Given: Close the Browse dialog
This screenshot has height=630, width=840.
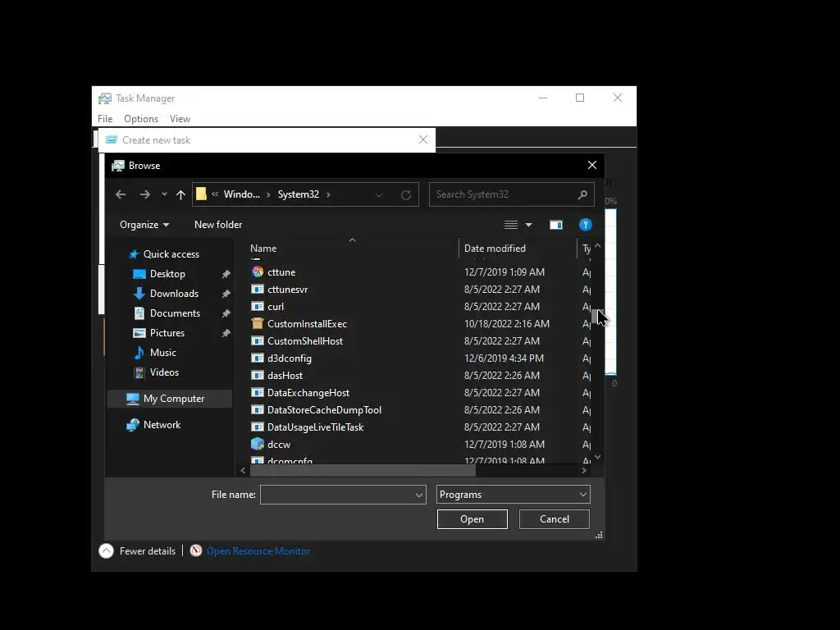Looking at the screenshot, I should 592,165.
